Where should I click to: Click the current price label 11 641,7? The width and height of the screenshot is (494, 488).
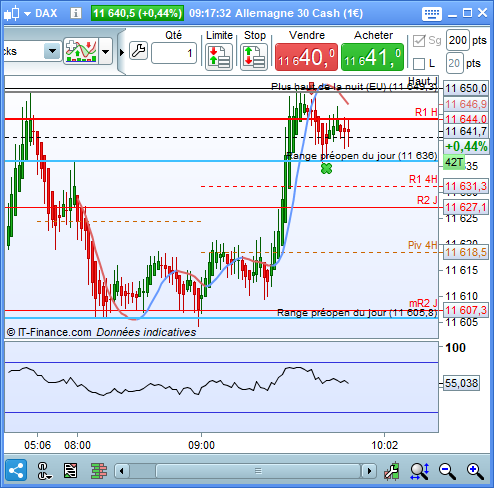[x=466, y=131]
